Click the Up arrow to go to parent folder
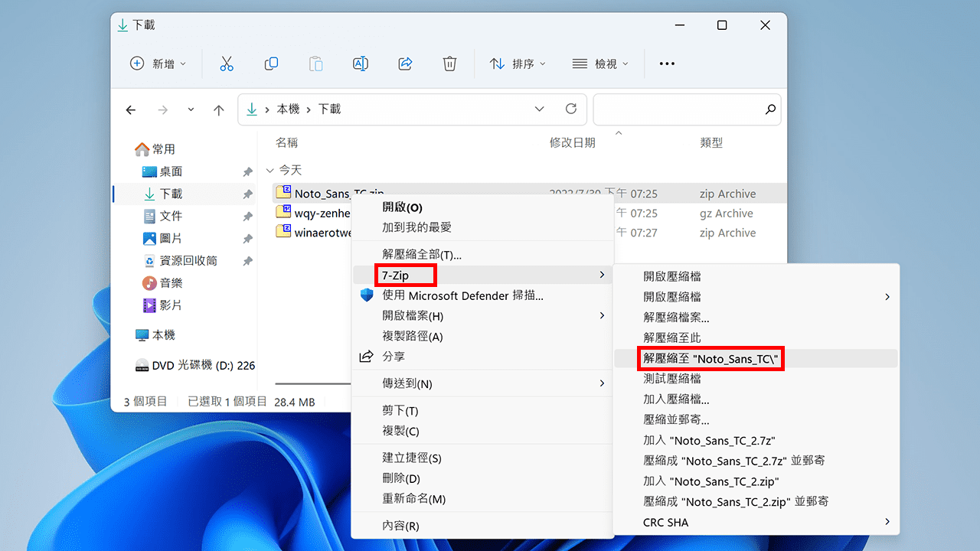Image resolution: width=980 pixels, height=551 pixels. point(218,109)
